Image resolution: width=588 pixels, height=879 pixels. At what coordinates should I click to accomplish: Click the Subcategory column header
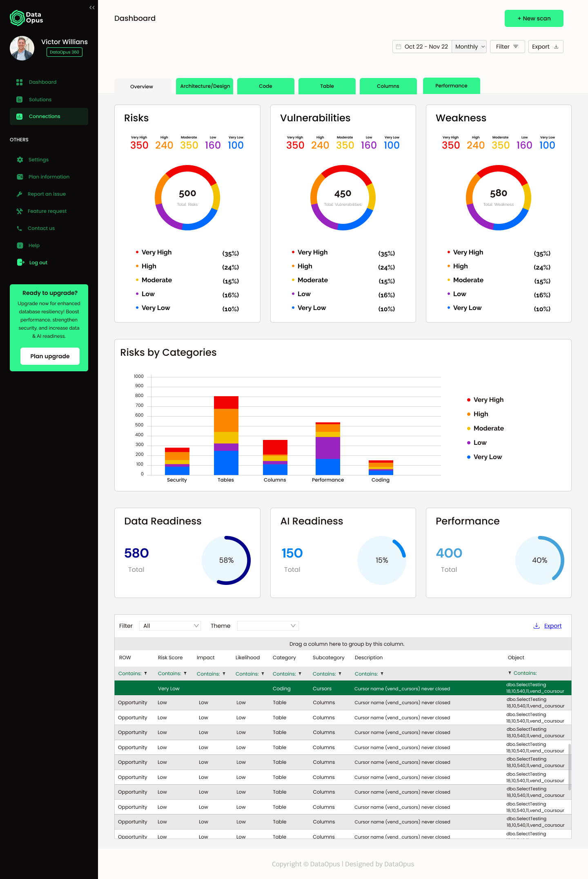tap(329, 658)
